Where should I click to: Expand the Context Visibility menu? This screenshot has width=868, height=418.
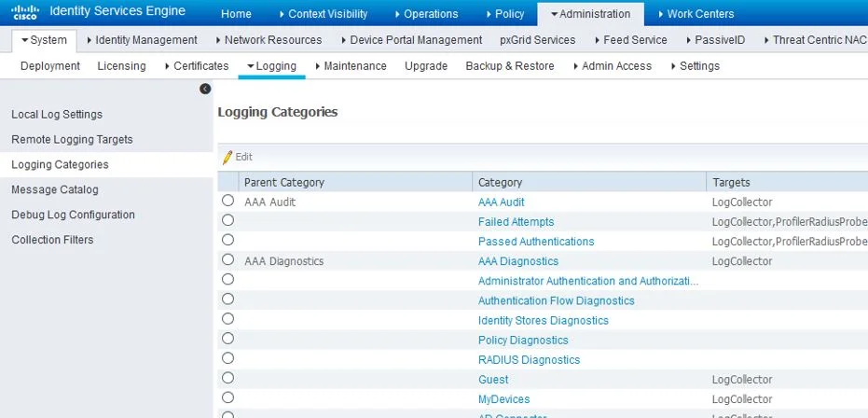click(324, 14)
